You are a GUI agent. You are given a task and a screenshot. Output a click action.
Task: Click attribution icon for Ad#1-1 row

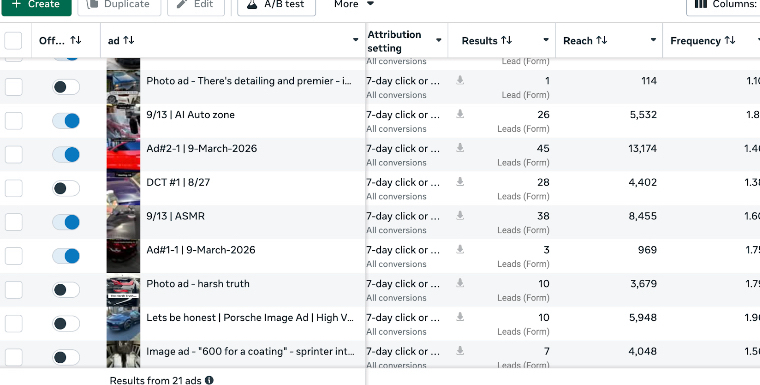tap(460, 249)
